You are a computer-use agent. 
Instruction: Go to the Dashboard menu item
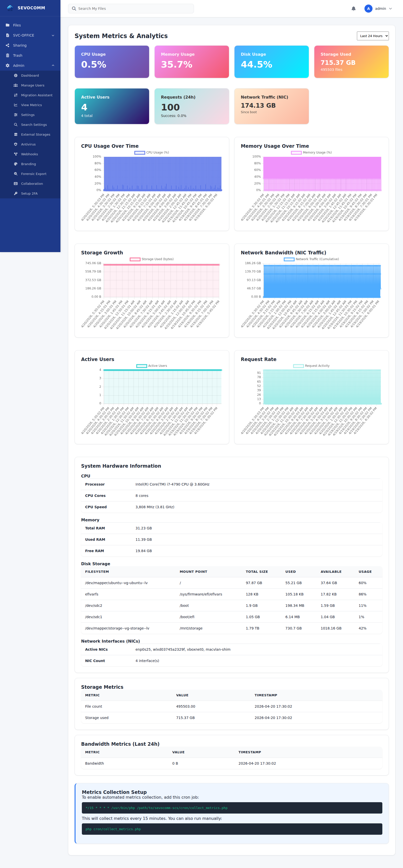[x=30, y=75]
